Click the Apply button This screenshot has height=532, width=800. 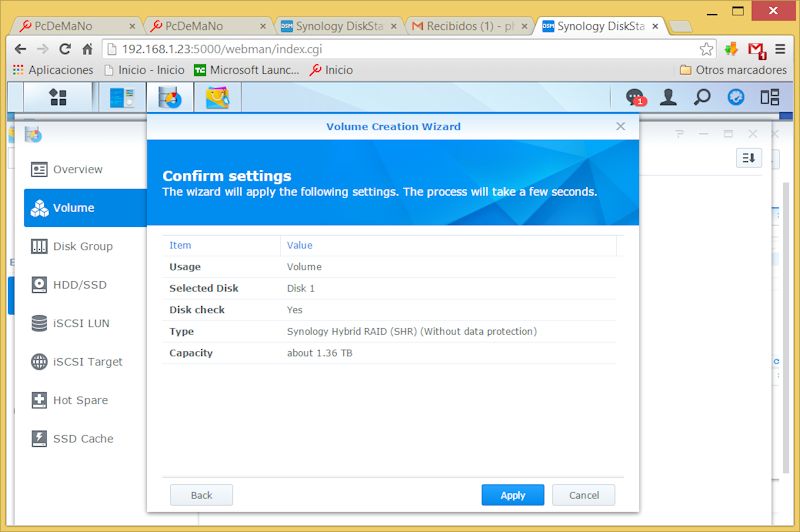(x=513, y=495)
